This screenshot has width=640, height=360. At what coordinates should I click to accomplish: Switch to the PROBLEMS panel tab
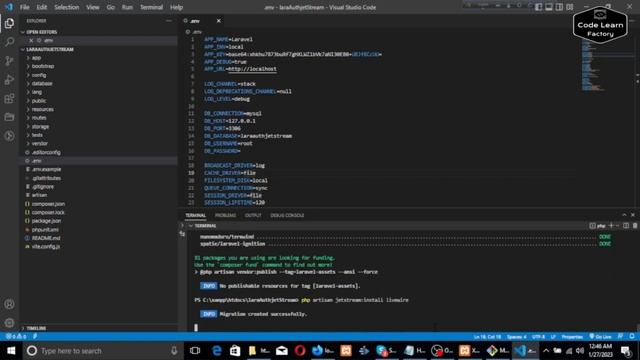225,216
